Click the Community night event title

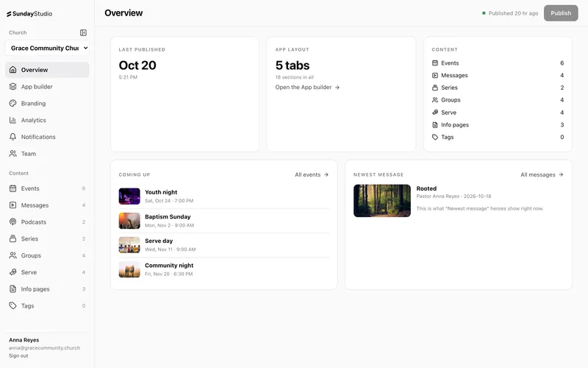point(169,265)
